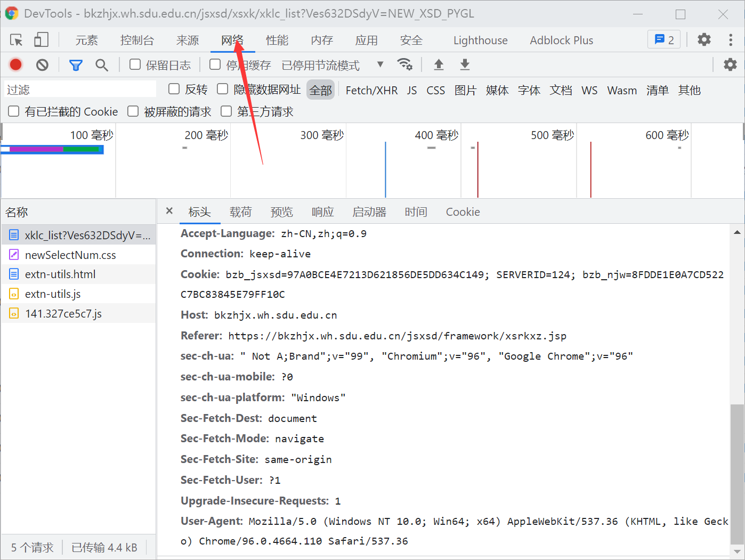
Task: Switch to the 控制台 panel tab
Action: [137, 40]
